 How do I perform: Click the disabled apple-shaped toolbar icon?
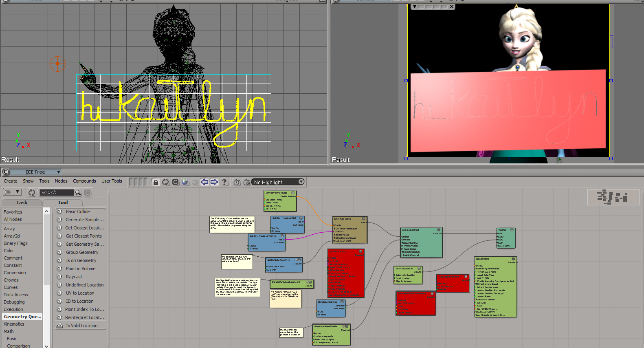click(195, 182)
